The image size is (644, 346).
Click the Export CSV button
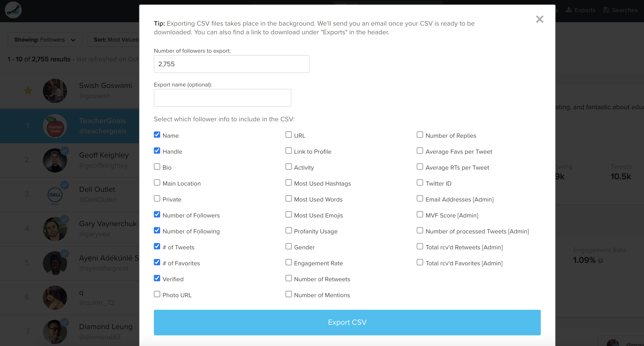347,323
